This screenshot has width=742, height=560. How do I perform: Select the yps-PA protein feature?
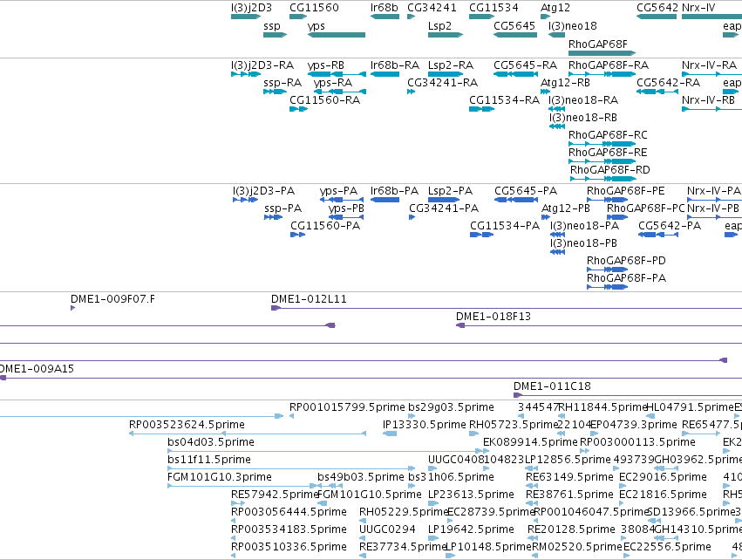342,200
